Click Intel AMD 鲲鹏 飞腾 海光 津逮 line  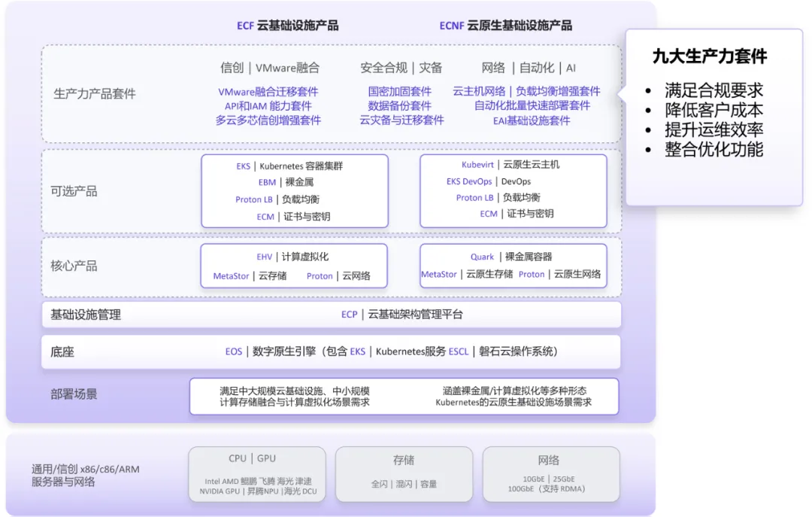[258, 481]
